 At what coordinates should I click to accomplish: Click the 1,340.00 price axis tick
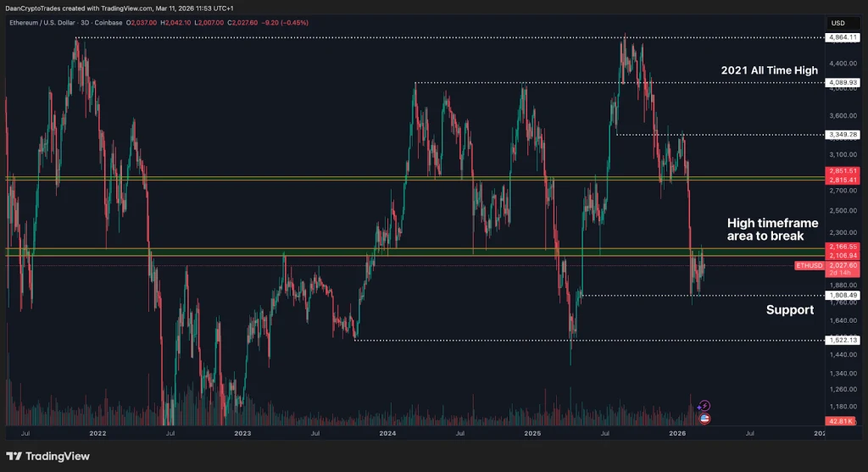(843, 374)
